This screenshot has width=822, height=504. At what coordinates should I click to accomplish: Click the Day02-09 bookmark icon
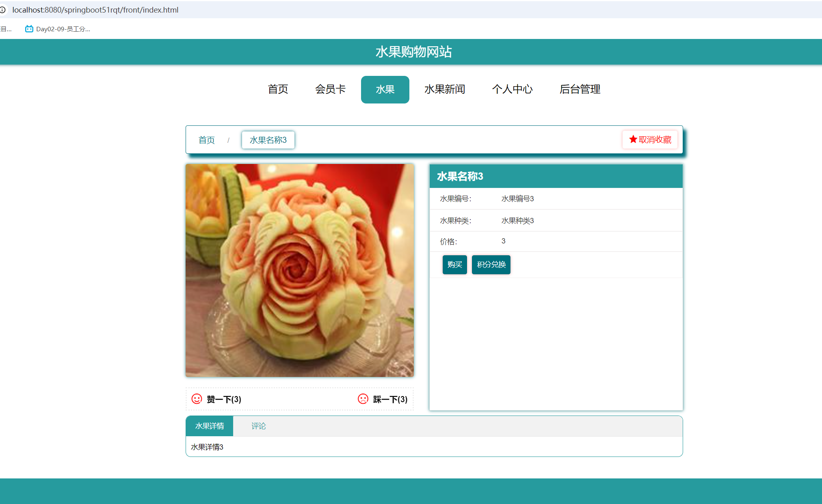pyautogui.click(x=29, y=29)
